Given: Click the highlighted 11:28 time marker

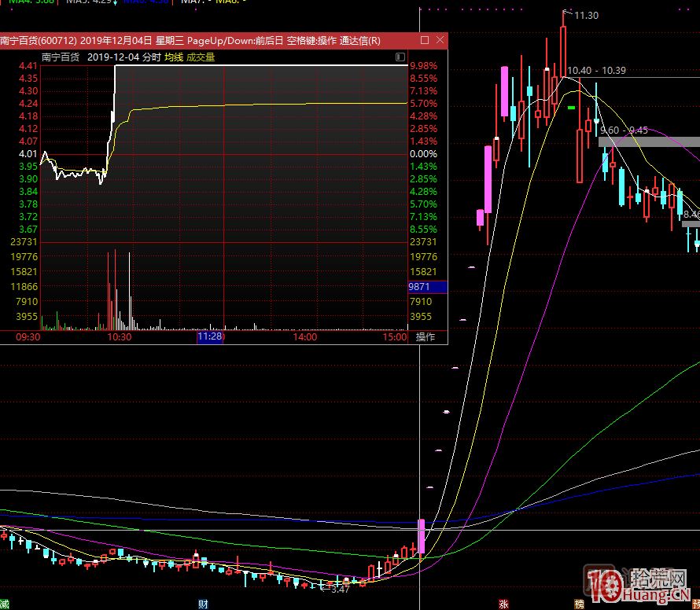Looking at the screenshot, I should (x=210, y=336).
